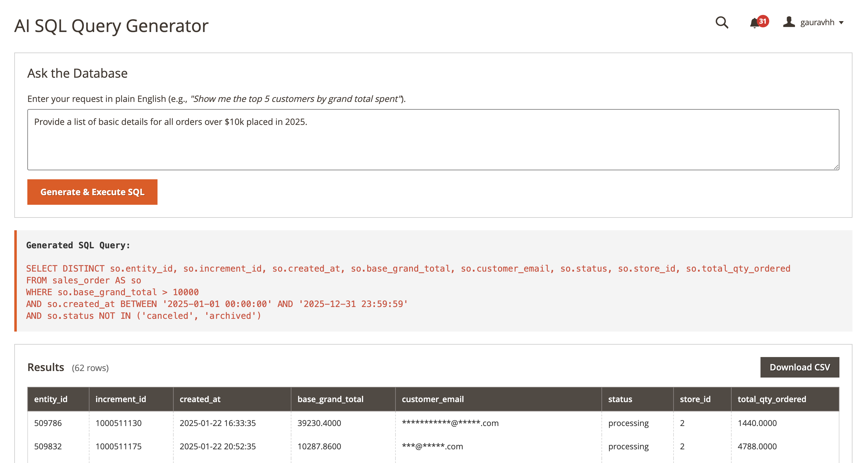Download results as CSV
This screenshot has width=868, height=463.
800,367
